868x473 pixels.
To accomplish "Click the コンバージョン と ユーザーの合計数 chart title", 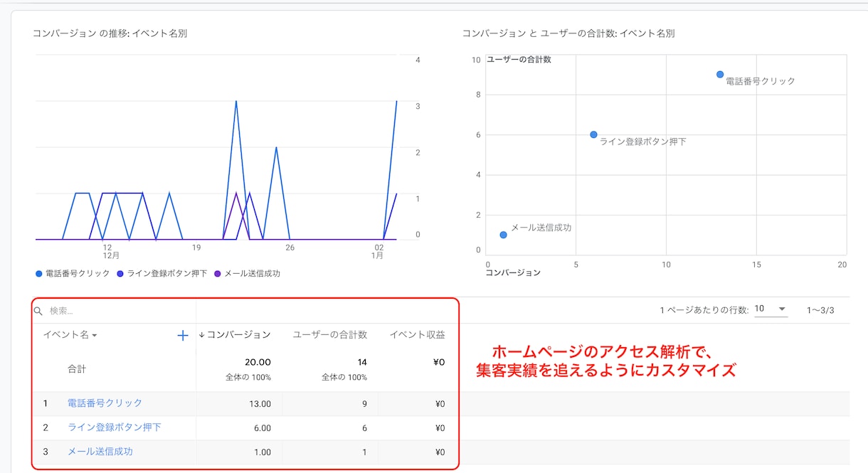I will click(568, 33).
